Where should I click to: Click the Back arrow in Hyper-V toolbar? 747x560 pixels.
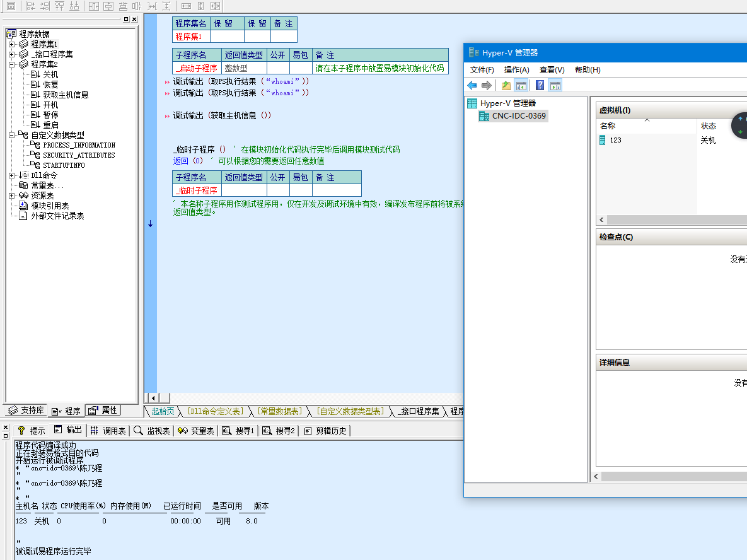[472, 85]
